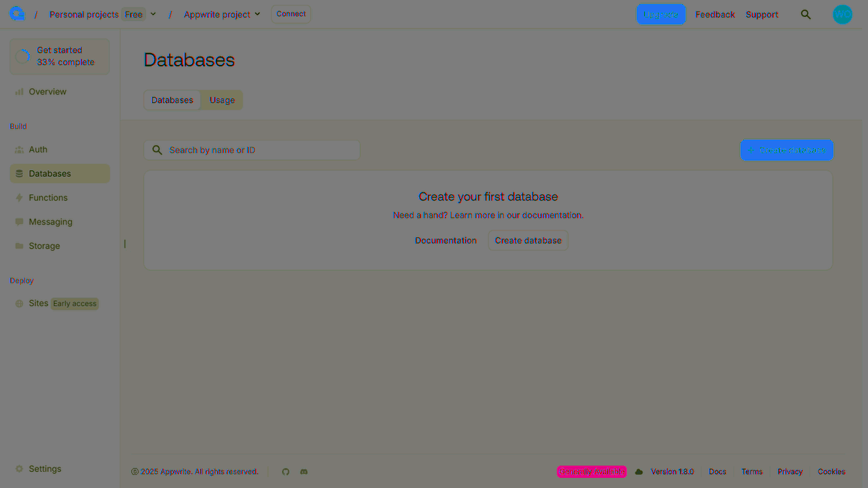Screen dimensions: 868x488
Task: Open the Functions section
Action: coord(47,197)
